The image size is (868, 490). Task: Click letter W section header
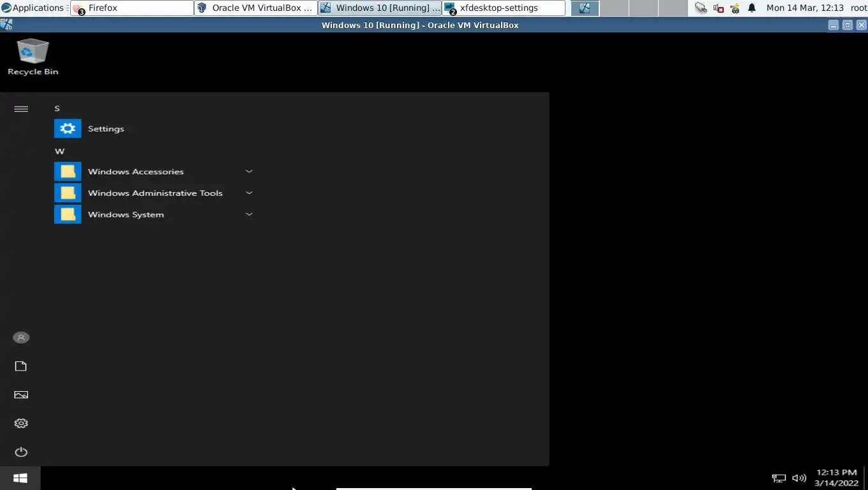pos(59,151)
